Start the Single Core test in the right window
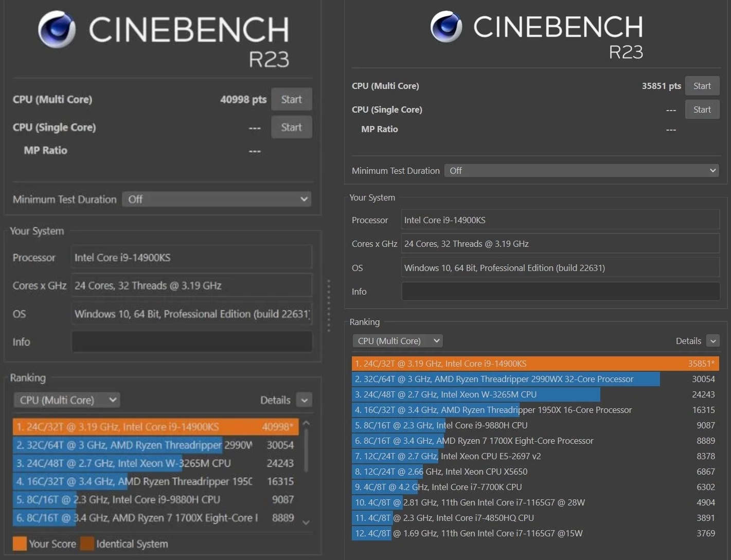 point(702,110)
